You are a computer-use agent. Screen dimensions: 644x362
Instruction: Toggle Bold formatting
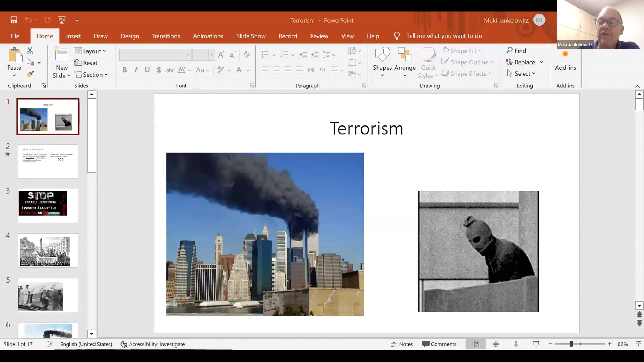(x=125, y=70)
